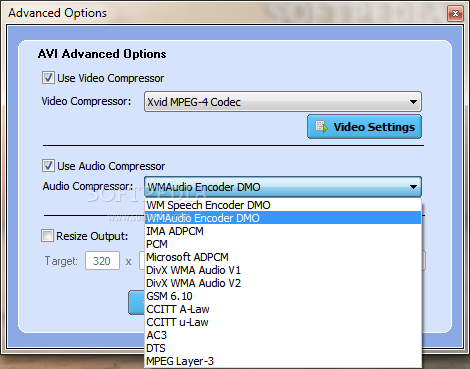Select MPEG Layer-3 option

point(283,361)
